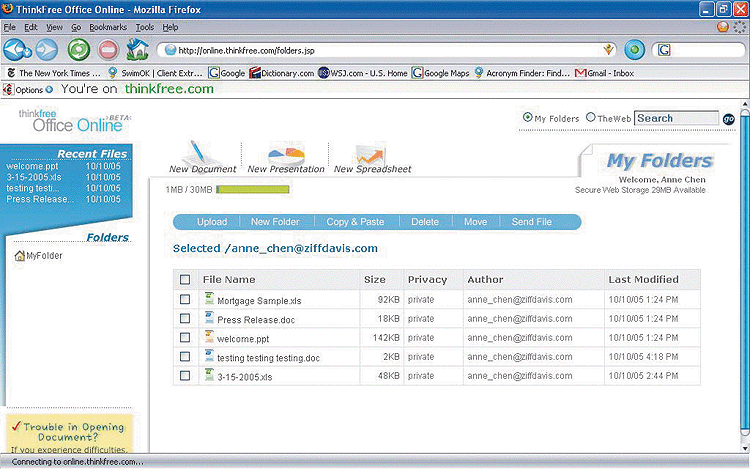The width and height of the screenshot is (750, 469).
Task: Go forward with the Forward arrow
Action: coord(47,50)
